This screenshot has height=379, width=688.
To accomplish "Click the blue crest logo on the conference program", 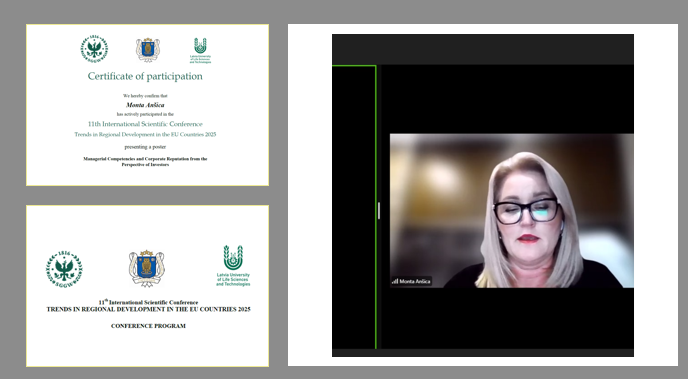I will tap(147, 268).
